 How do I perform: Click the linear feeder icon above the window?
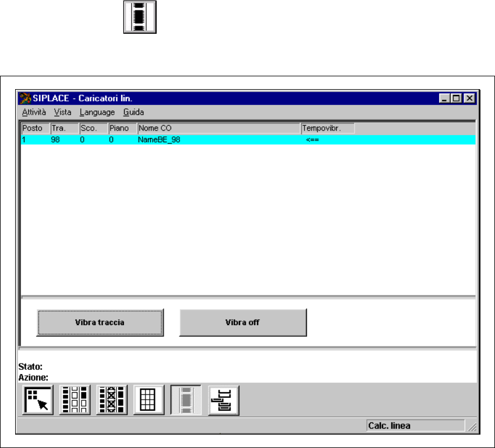[140, 17]
